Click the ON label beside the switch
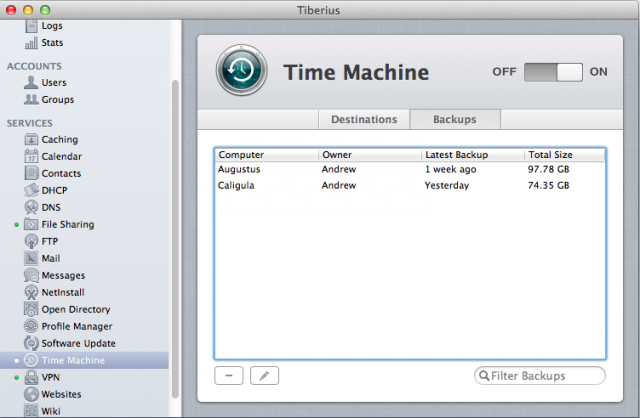This screenshot has height=418, width=640. 598,72
